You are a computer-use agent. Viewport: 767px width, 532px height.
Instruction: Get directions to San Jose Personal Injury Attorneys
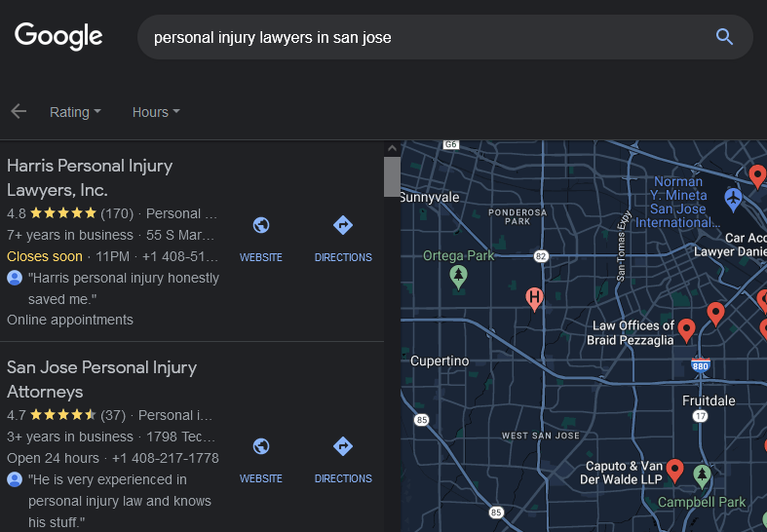[x=343, y=446]
